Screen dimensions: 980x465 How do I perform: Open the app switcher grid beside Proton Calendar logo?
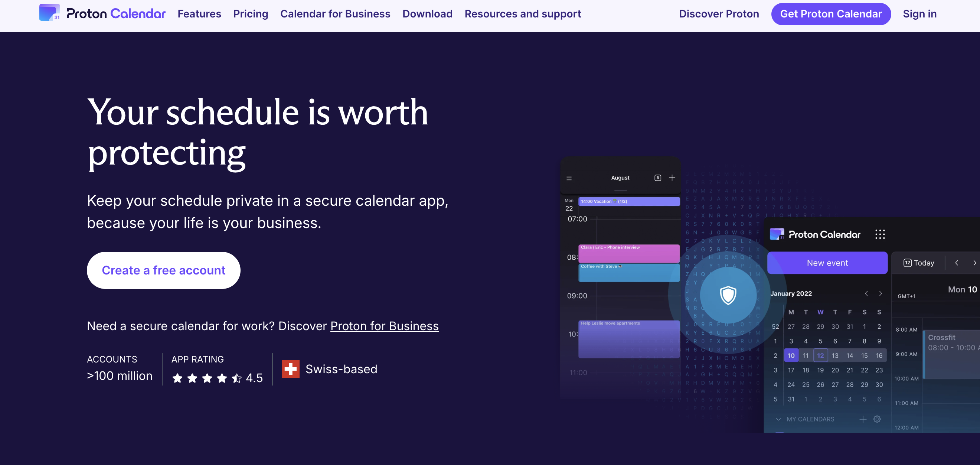coord(881,234)
